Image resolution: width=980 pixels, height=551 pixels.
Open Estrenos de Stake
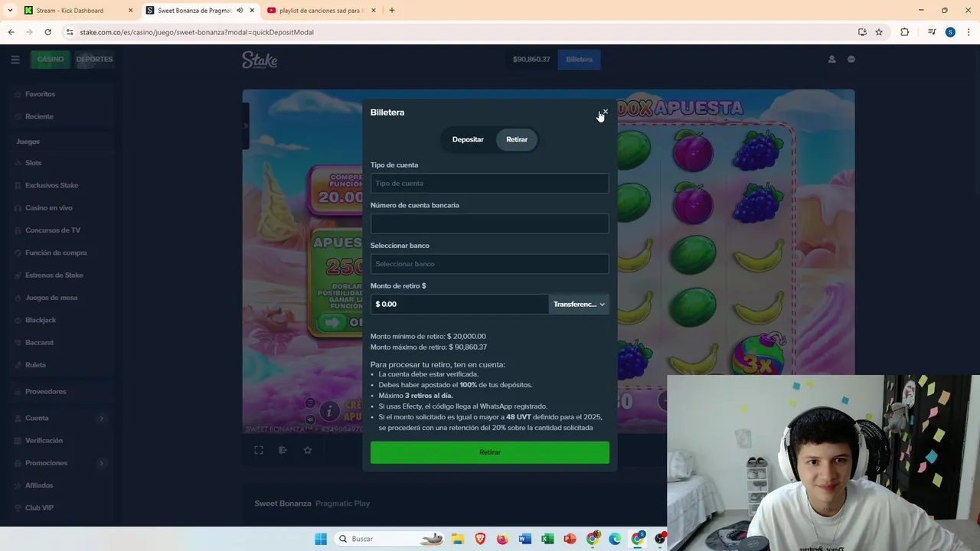click(x=54, y=275)
